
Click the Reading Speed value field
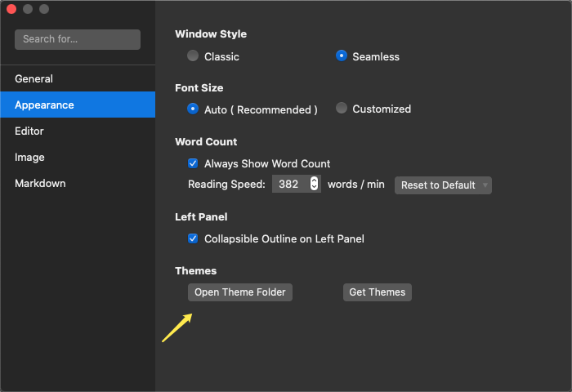point(289,185)
